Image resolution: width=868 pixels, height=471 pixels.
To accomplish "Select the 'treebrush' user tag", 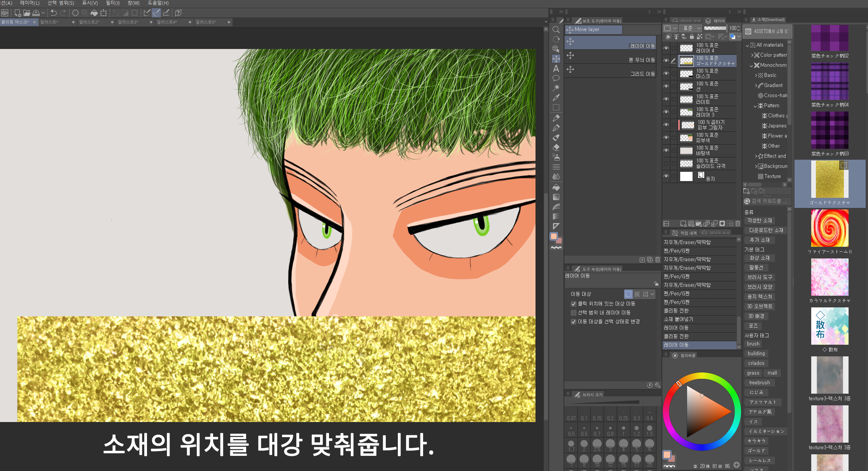I will point(759,383).
